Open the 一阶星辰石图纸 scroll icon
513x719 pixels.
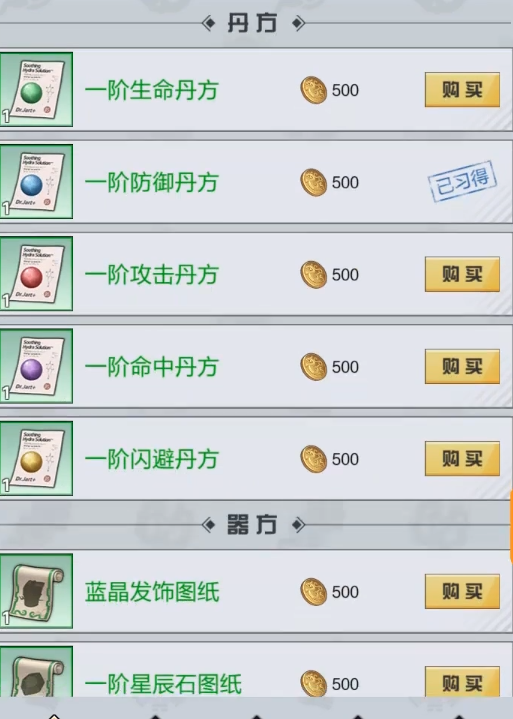point(36,671)
